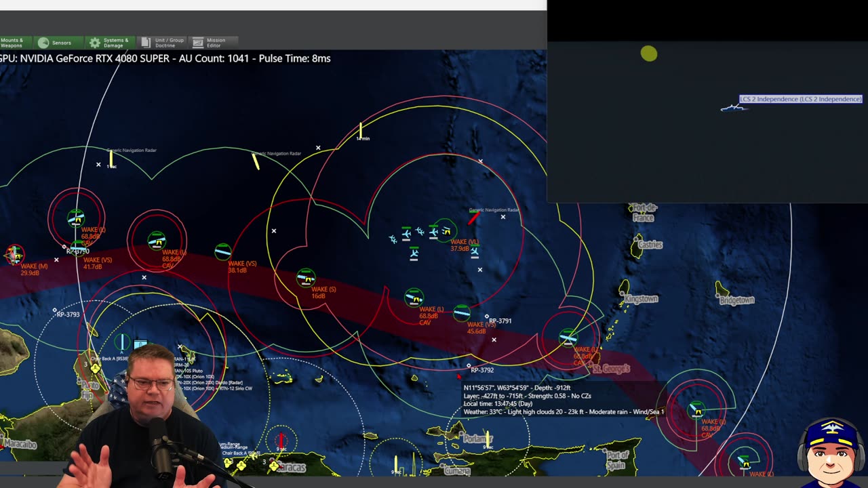Open Unit / Group Doctrine
This screenshot has width=868, height=488.
point(162,43)
